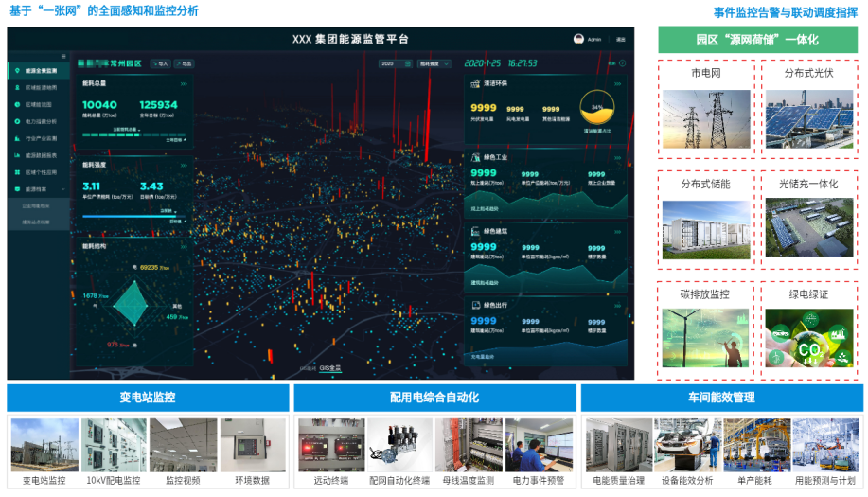
Task: Expand the 能源档案 sidebar chevron
Action: [x=63, y=189]
